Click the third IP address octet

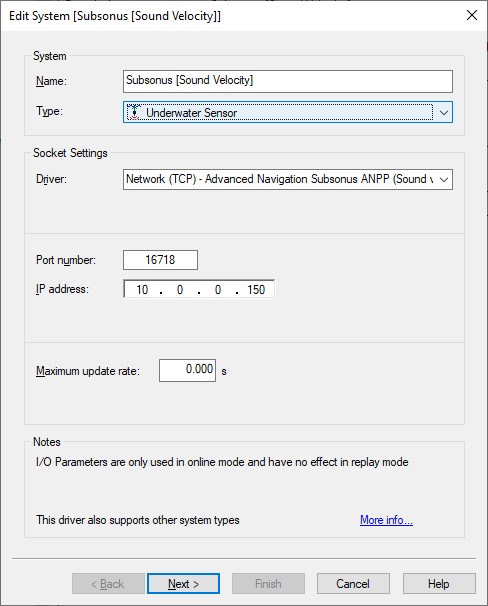[x=218, y=289]
